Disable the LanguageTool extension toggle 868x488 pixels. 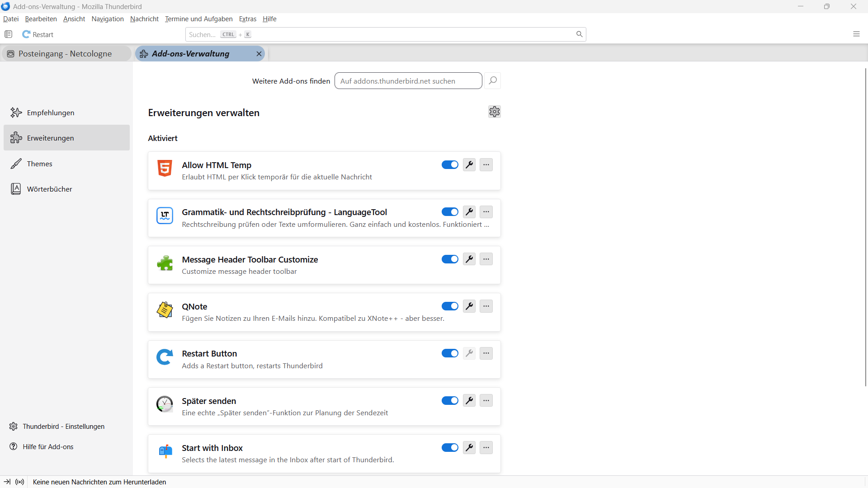[450, 212]
